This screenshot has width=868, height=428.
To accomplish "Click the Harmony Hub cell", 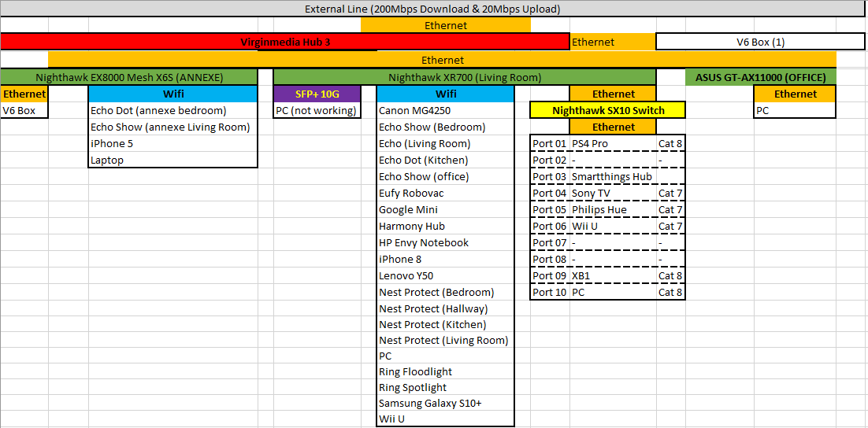I will pos(446,226).
